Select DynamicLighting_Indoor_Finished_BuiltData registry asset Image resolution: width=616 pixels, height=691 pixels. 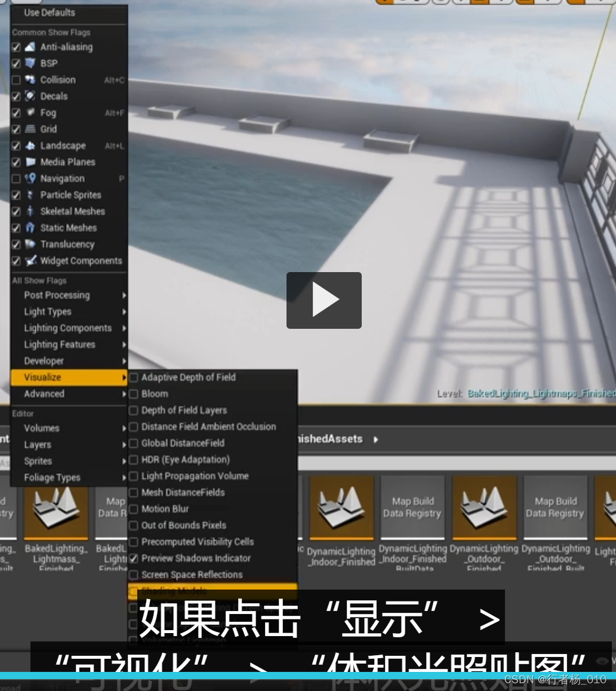[x=412, y=508]
